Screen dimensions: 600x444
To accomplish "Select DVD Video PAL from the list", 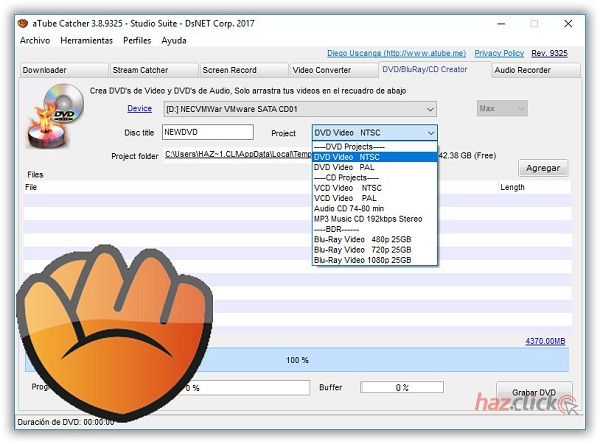I will (375, 167).
